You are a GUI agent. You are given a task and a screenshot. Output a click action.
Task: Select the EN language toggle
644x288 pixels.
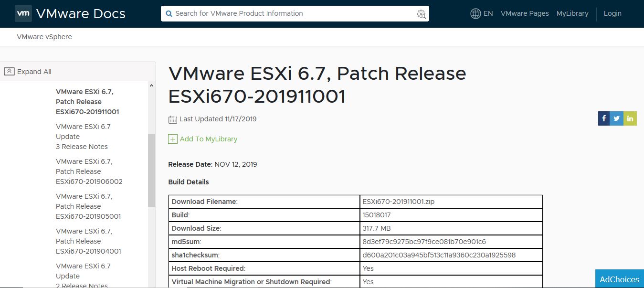coord(486,13)
